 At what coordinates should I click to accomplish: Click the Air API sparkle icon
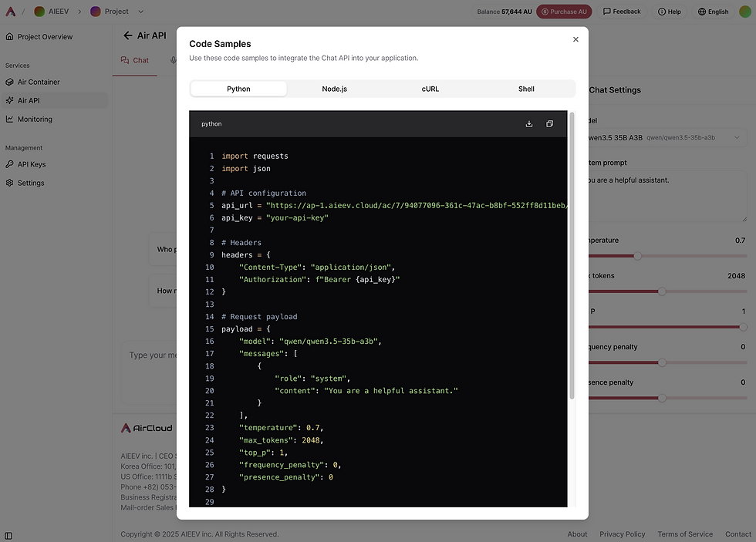[9, 100]
